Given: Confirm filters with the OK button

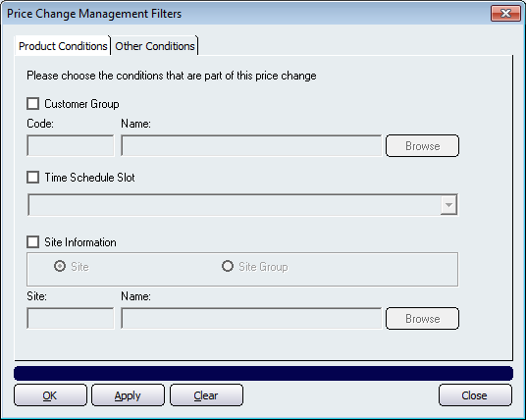Looking at the screenshot, I should (x=50, y=395).
